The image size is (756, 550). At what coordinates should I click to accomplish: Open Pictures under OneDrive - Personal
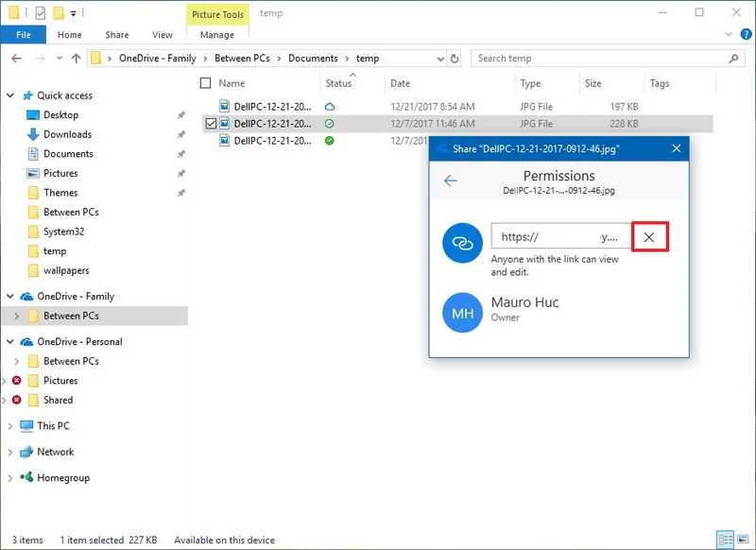coord(60,380)
